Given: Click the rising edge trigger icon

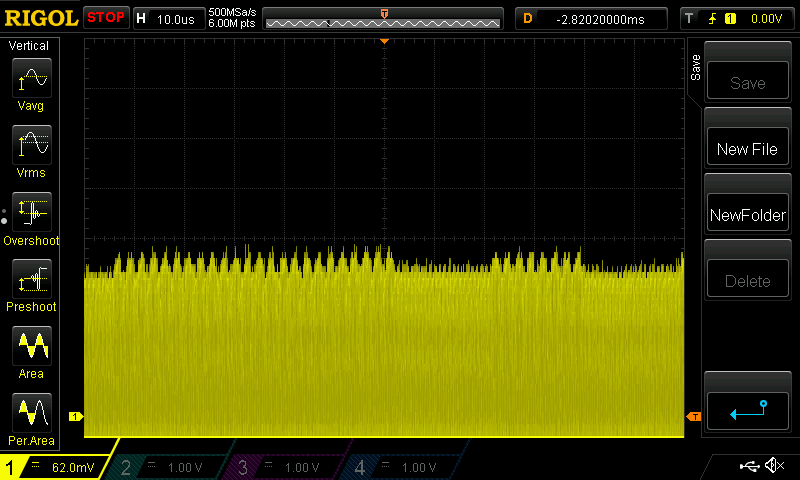Looking at the screenshot, I should pos(712,19).
